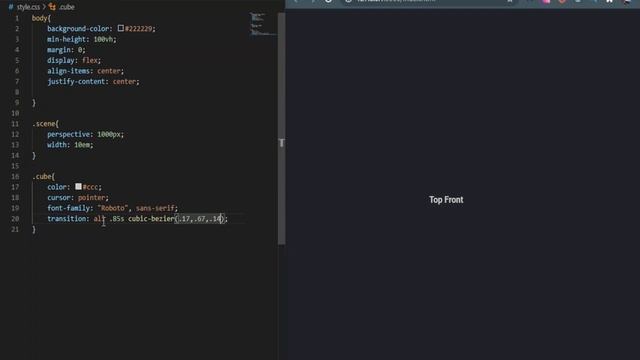Viewport: 640px width, 360px height.
Task: Open the .cube breadcrumb symbol
Action: coord(67,7)
